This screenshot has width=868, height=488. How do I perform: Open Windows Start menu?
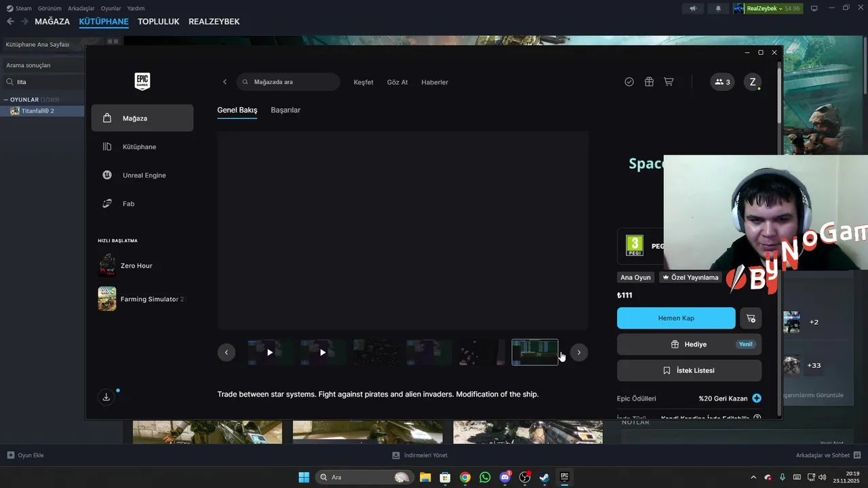point(304,477)
